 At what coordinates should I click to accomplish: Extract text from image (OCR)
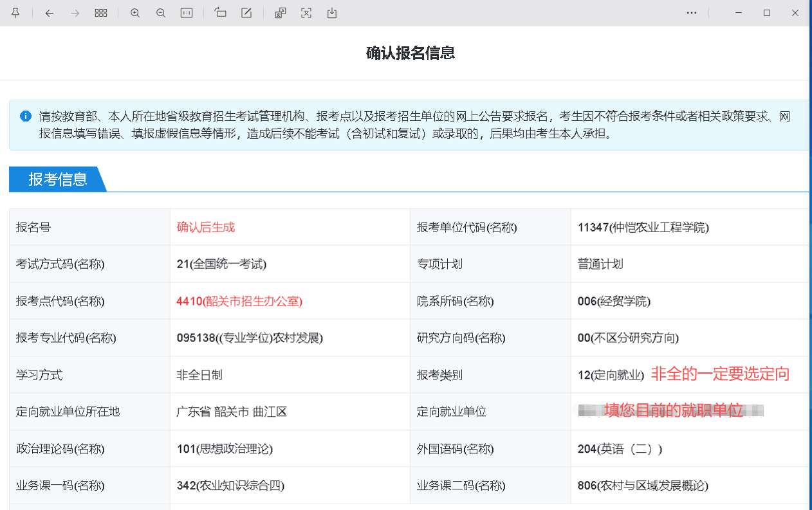[306, 13]
